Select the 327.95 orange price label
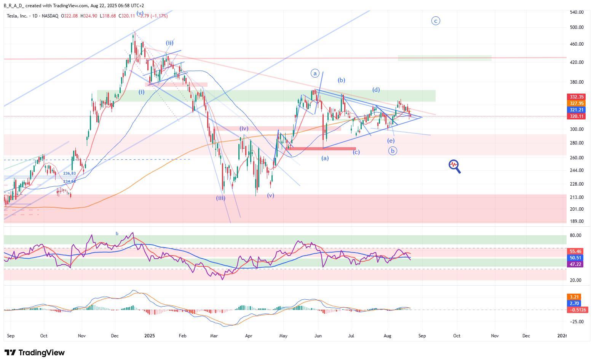The width and height of the screenshot is (594, 364). tap(576, 103)
